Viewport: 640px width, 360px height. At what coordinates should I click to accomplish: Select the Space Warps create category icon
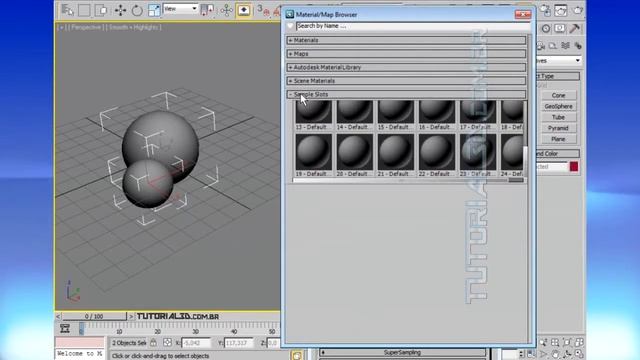click(x=565, y=46)
